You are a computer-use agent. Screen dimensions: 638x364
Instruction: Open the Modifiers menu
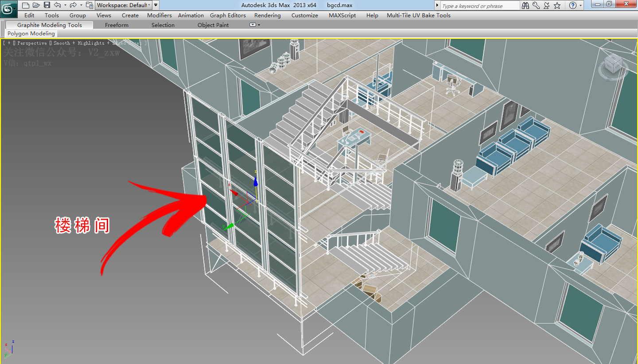click(159, 15)
